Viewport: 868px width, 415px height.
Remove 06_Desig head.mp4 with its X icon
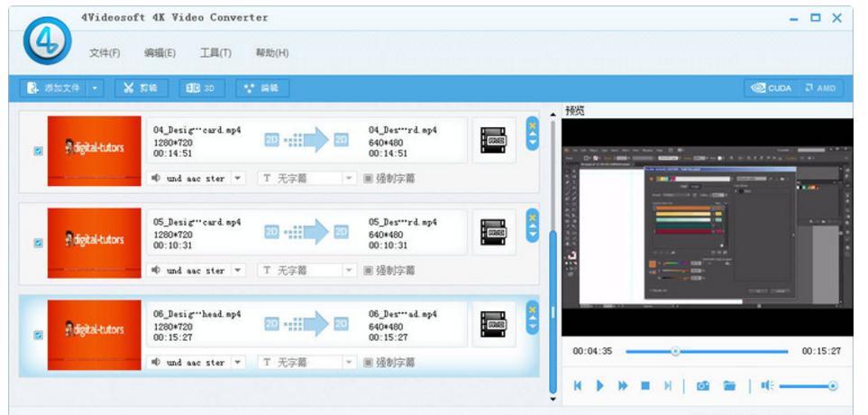coord(532,309)
